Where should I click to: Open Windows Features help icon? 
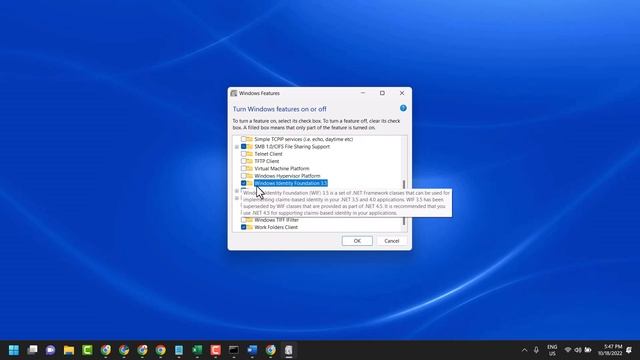(x=403, y=108)
